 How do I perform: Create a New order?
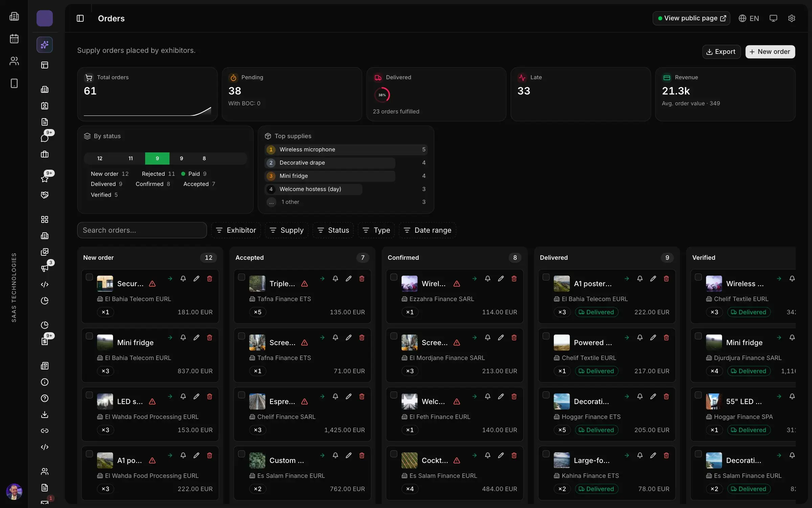(770, 51)
